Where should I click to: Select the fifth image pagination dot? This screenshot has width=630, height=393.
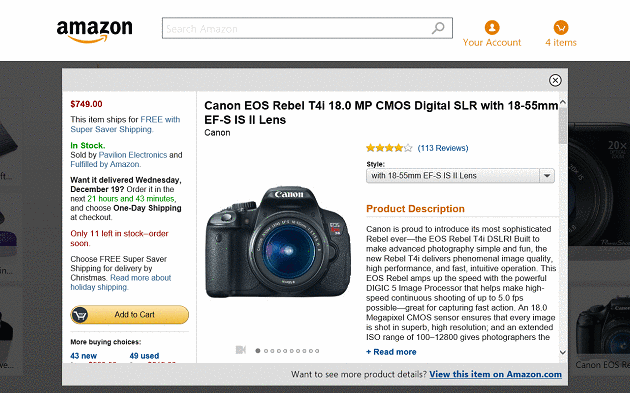click(x=285, y=351)
